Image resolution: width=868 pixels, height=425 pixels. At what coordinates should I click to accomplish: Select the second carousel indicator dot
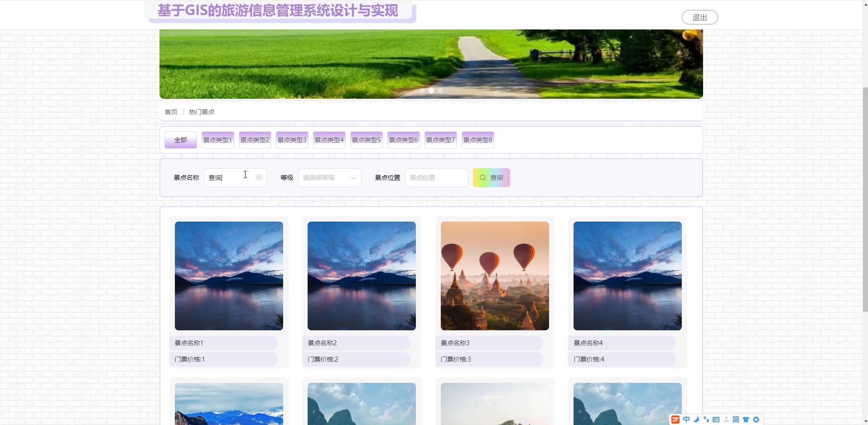(x=431, y=91)
